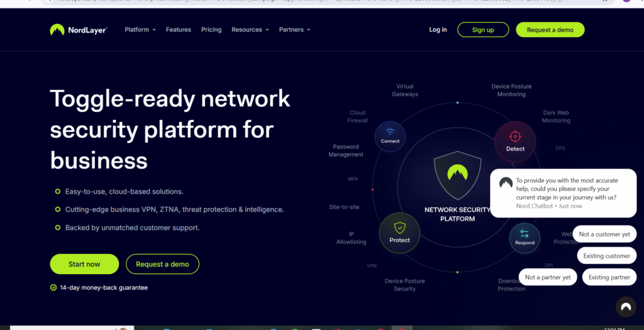The image size is (644, 330).
Task: Click the central Network Security Platform shield
Action: pos(458,175)
